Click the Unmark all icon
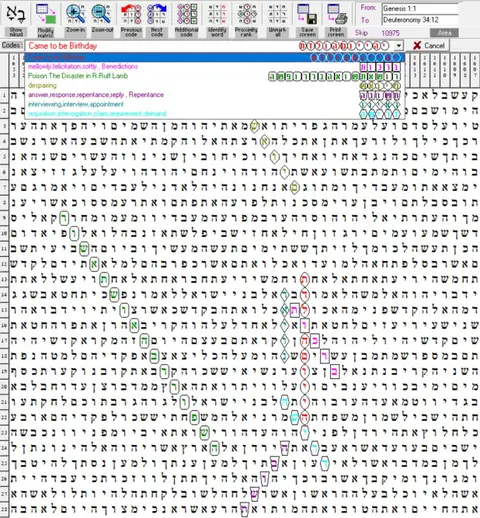This screenshot has height=518, width=480. tap(277, 14)
